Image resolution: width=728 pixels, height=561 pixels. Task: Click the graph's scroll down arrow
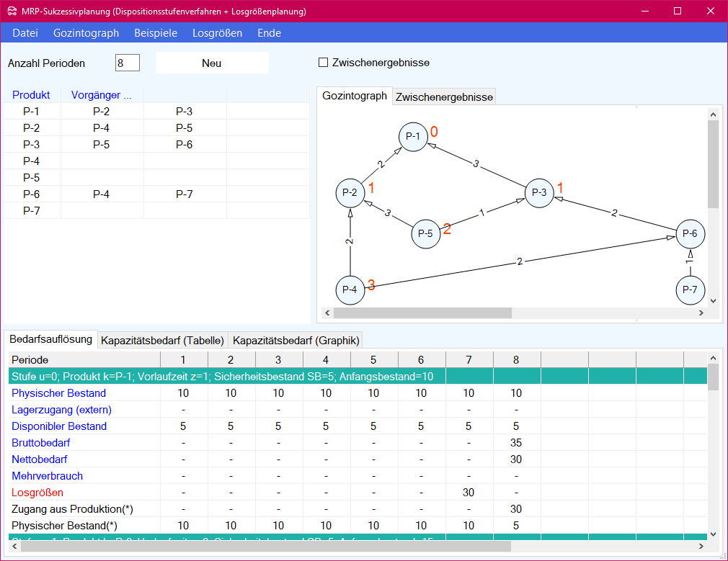click(x=713, y=301)
